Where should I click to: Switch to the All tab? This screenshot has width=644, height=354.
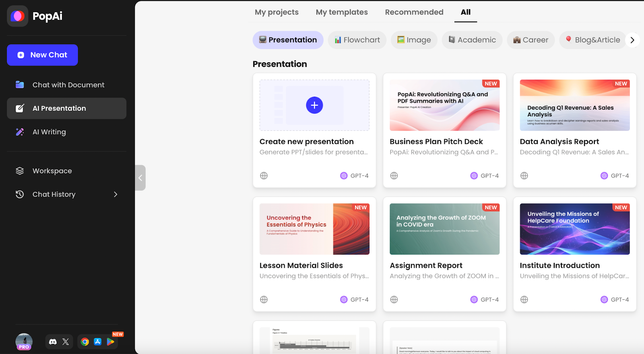466,12
